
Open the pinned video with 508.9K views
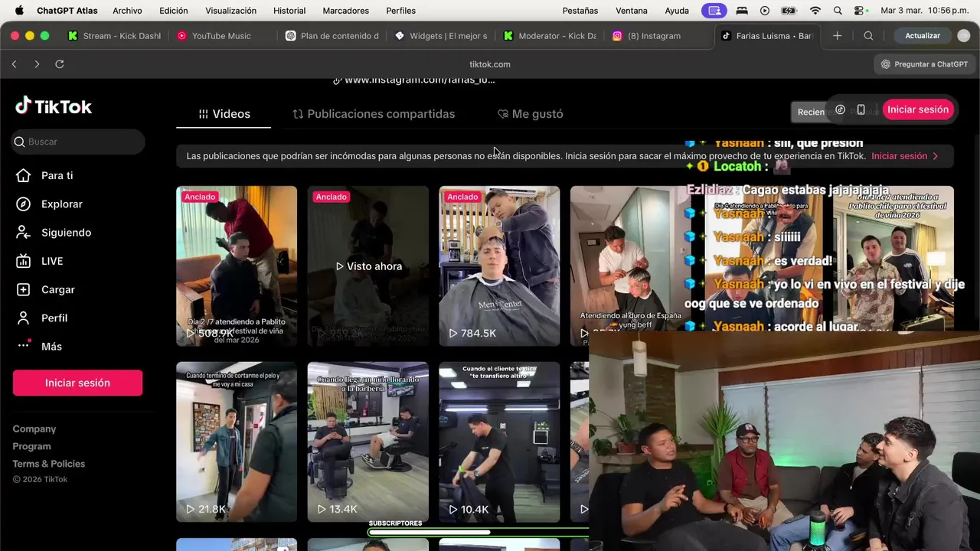[237, 266]
